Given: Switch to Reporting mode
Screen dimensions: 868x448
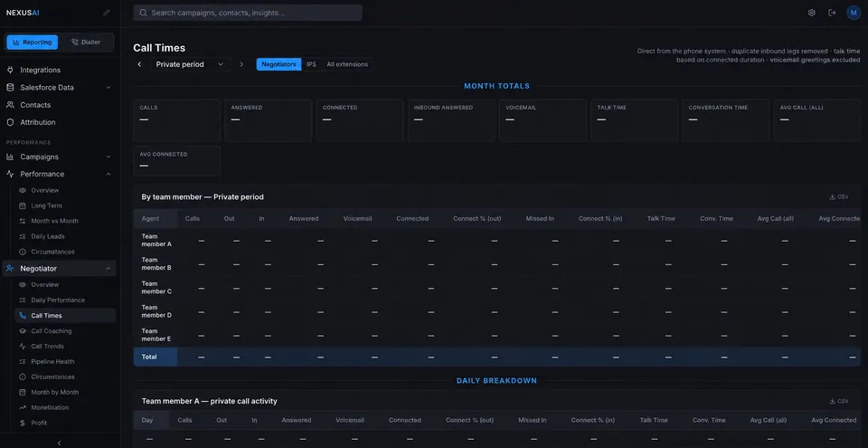Looking at the screenshot, I should pos(33,43).
